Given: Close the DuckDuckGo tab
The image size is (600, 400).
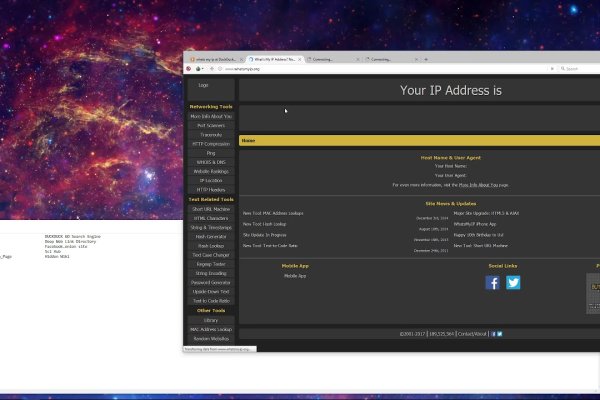Looking at the screenshot, I should (x=241, y=59).
